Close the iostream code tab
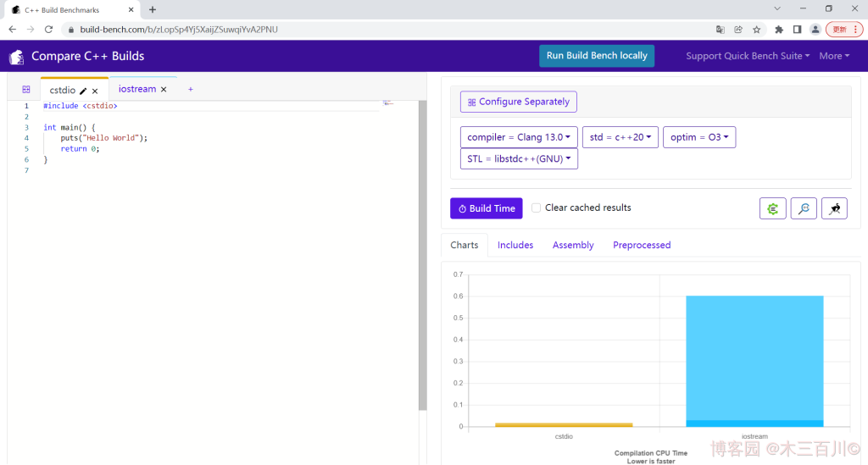 click(x=164, y=90)
